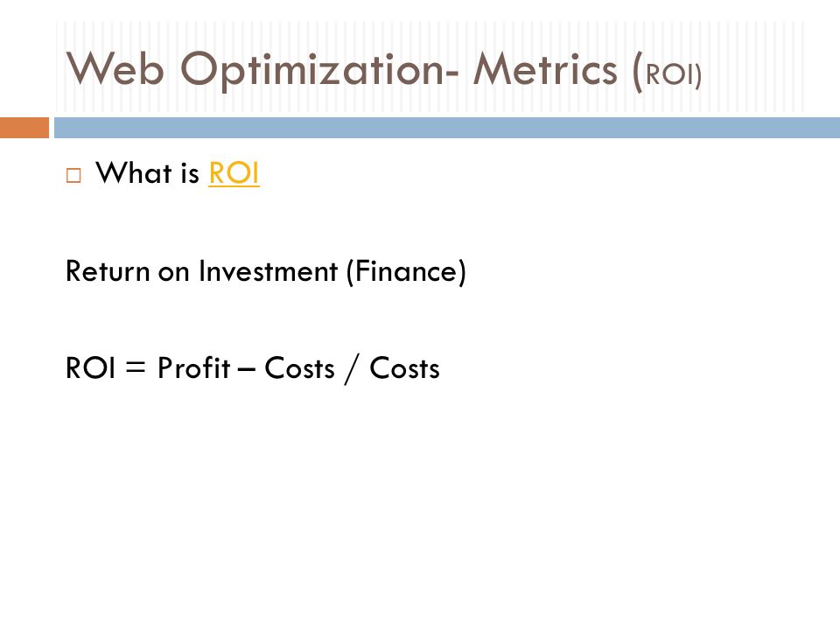Click the word Web in the title
This screenshot has width=840, height=630.
point(115,68)
